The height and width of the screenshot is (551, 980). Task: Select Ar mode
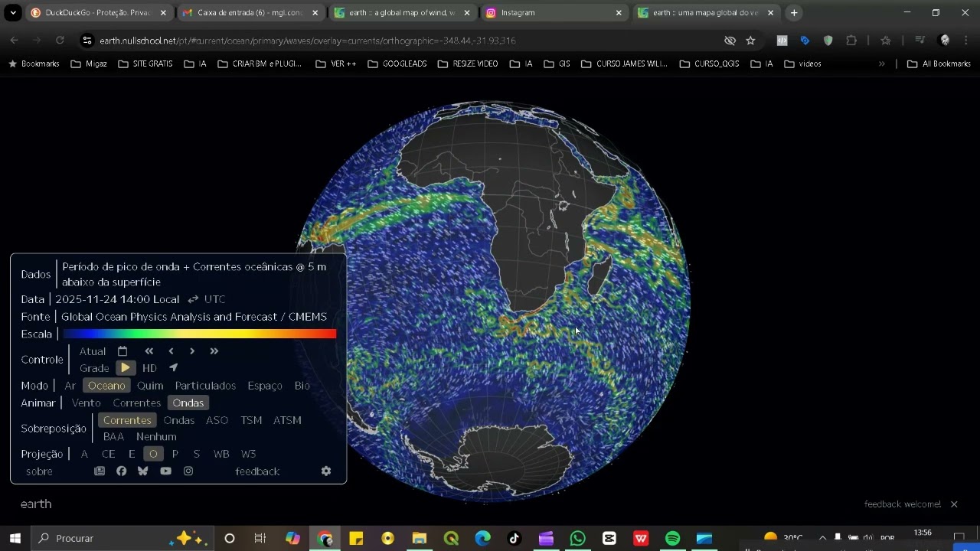coord(70,386)
